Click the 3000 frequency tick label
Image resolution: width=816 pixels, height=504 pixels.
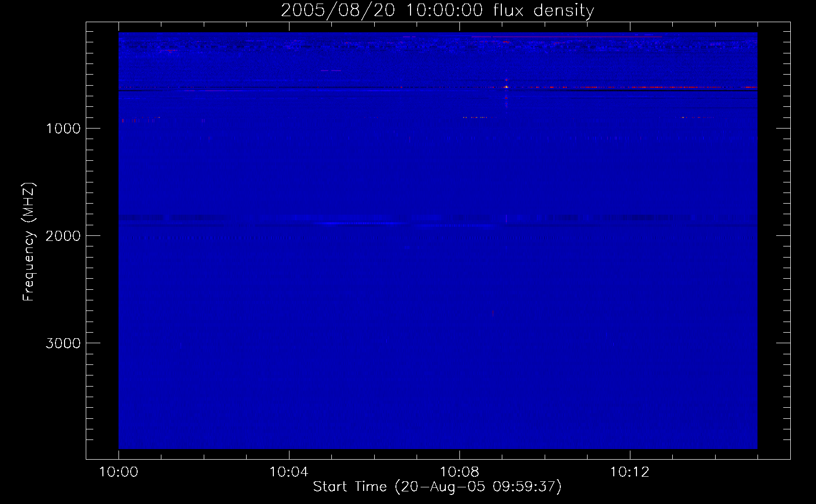click(63, 343)
